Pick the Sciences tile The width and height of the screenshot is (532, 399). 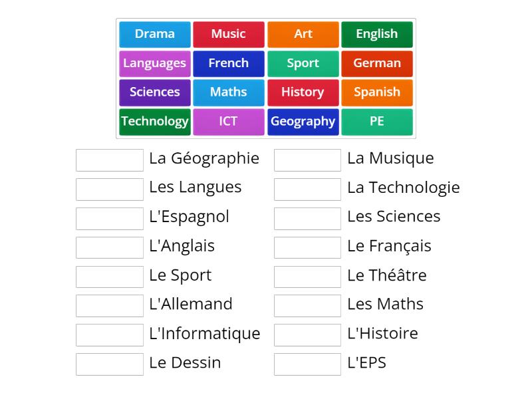[x=155, y=92]
